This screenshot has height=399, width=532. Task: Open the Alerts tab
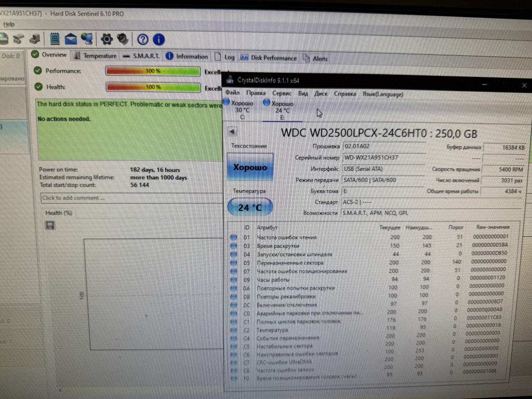[315, 59]
